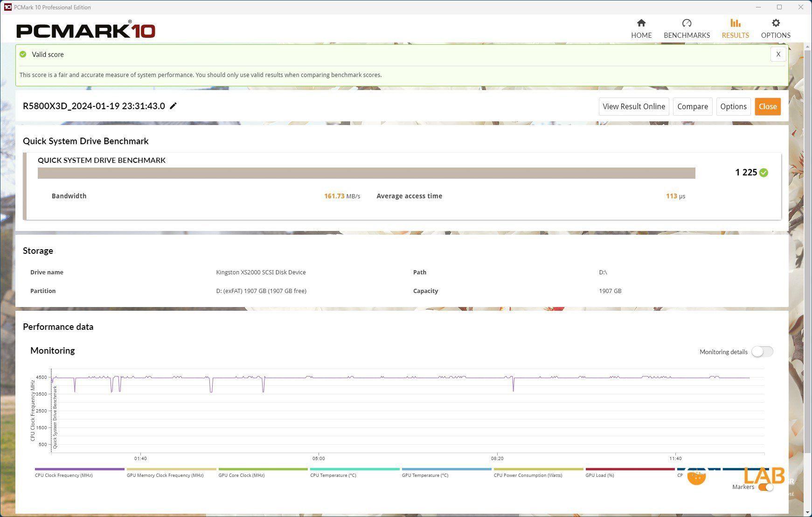The height and width of the screenshot is (517, 812).
Task: Click the average access time value 113 µs
Action: pos(676,196)
